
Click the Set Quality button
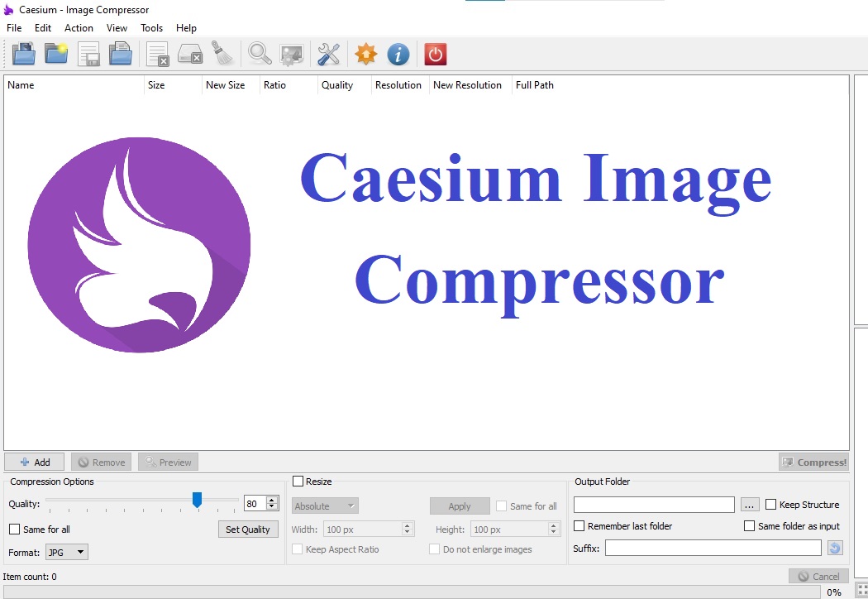249,530
